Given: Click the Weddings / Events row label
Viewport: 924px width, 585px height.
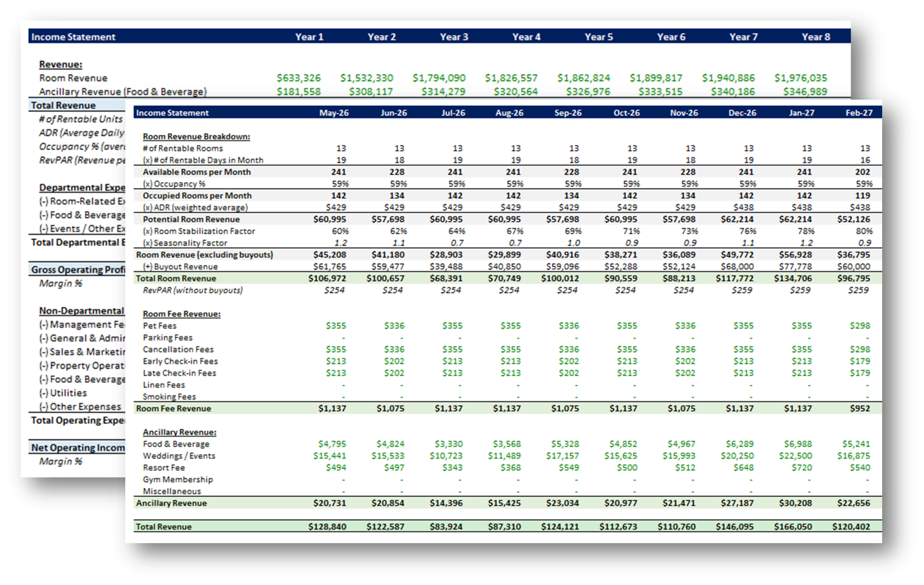Looking at the screenshot, I should [x=179, y=456].
